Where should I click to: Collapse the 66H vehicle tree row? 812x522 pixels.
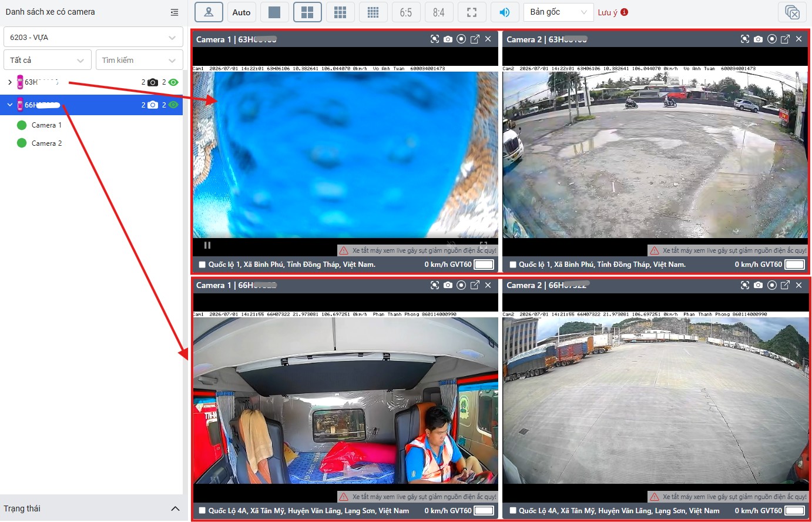(x=10, y=105)
